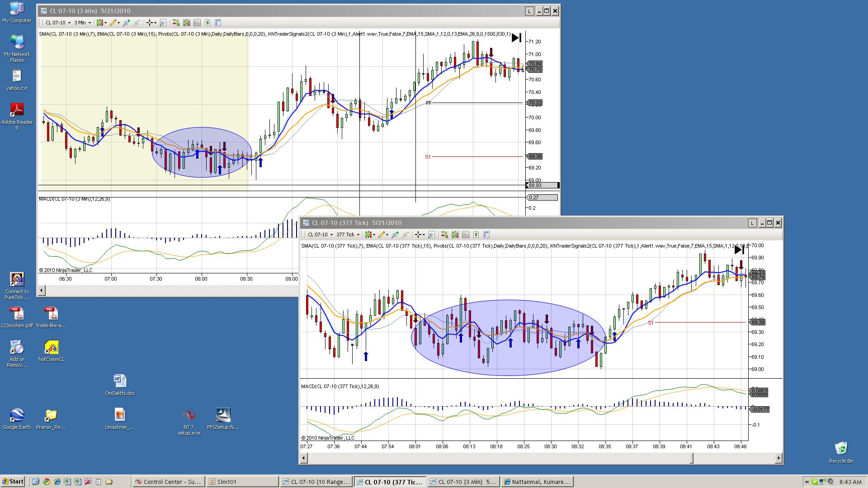
Task: Open chart style candlestick dropdown in 3 Min toolbar
Action: 101,23
